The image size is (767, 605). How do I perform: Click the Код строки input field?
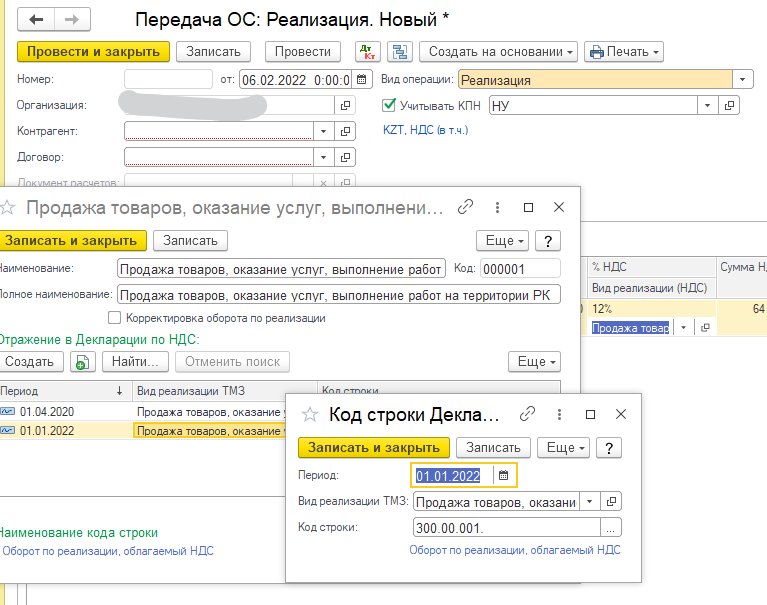pyautogui.click(x=505, y=528)
